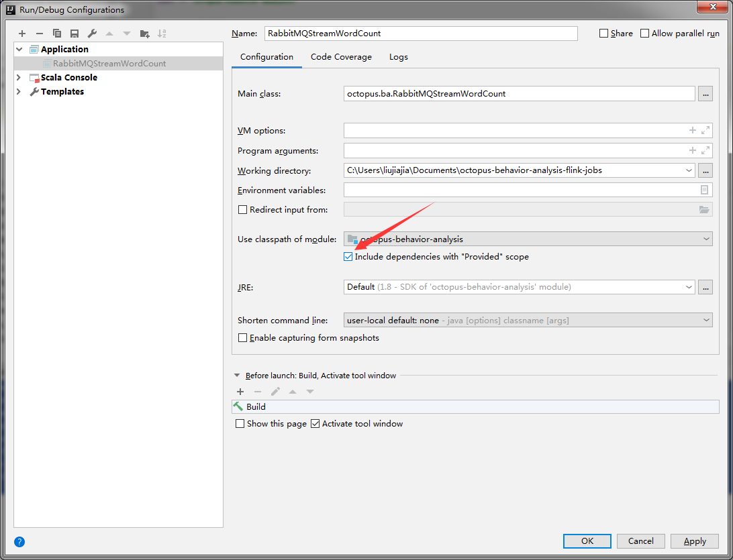
Task: Click the OK button
Action: coord(587,541)
